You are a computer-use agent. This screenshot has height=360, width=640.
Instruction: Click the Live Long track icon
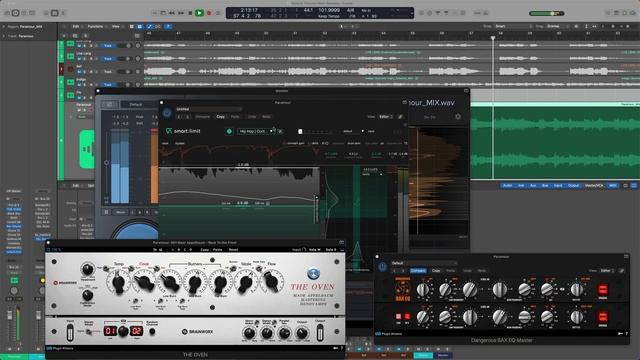pyautogui.click(x=70, y=56)
